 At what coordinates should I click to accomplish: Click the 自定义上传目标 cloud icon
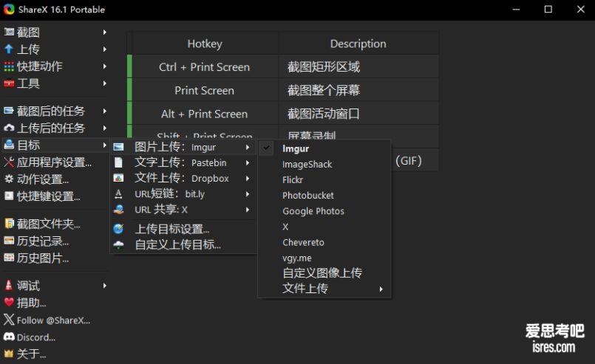pyautogui.click(x=118, y=244)
